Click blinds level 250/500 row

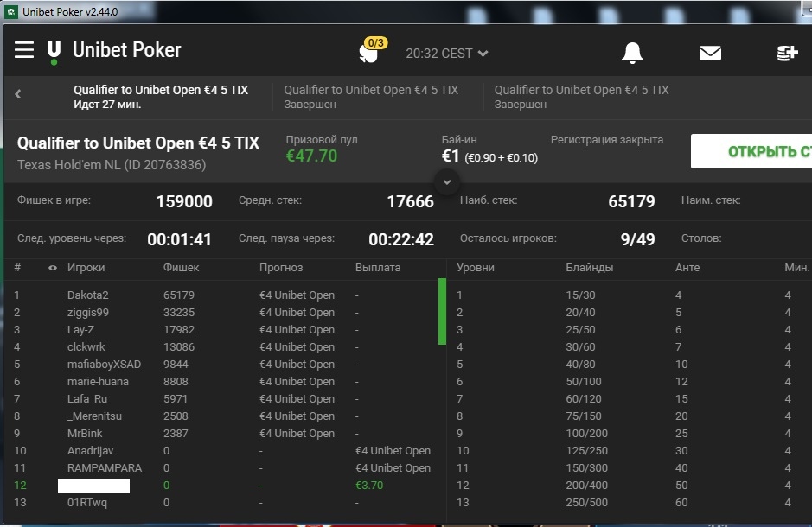point(630,503)
